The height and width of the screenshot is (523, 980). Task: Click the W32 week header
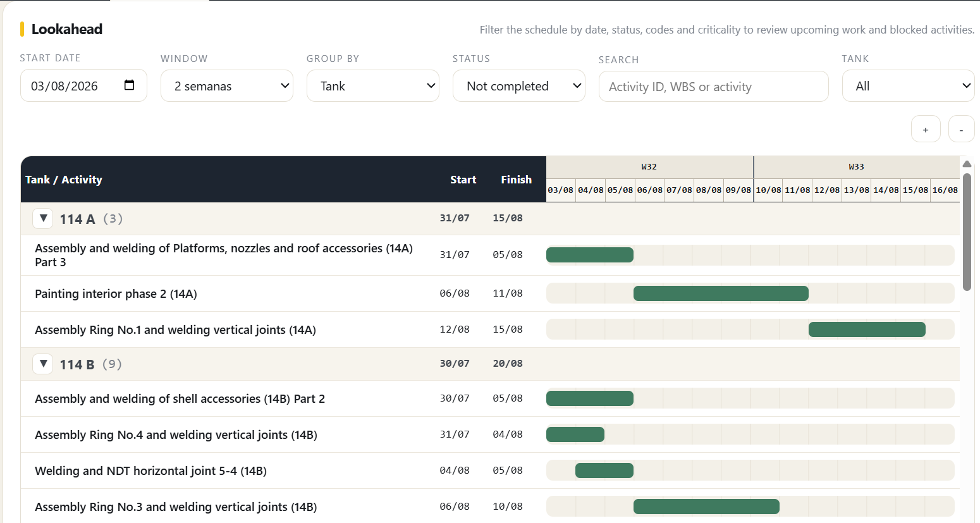[649, 167]
